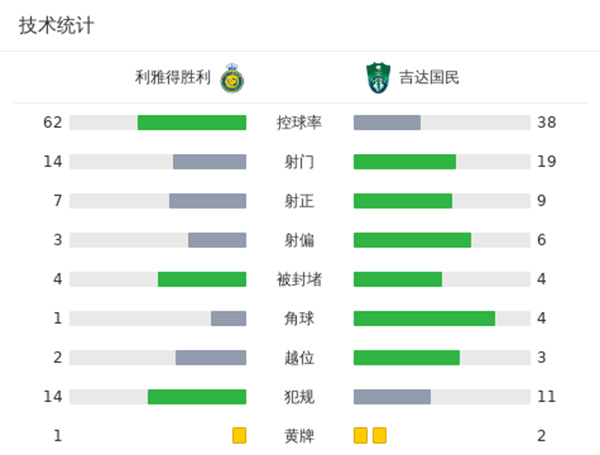Click 吉达国民's green 角球 bar
Viewport: 600px width, 455px height.
pyautogui.click(x=424, y=318)
